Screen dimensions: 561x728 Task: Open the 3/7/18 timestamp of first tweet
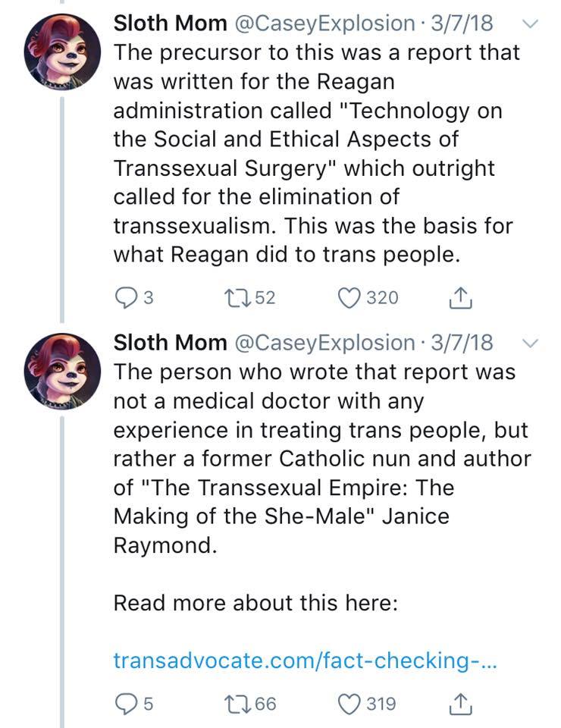(x=462, y=24)
